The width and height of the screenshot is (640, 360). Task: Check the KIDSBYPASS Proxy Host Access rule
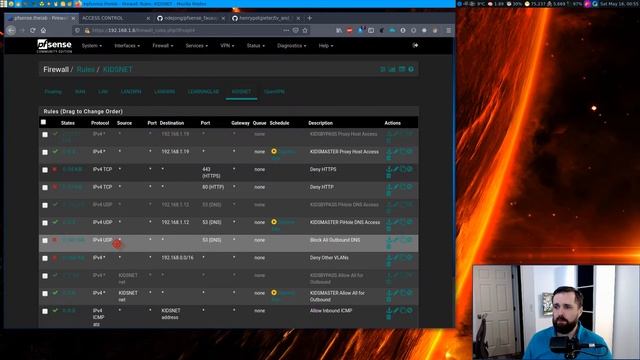tap(45, 134)
